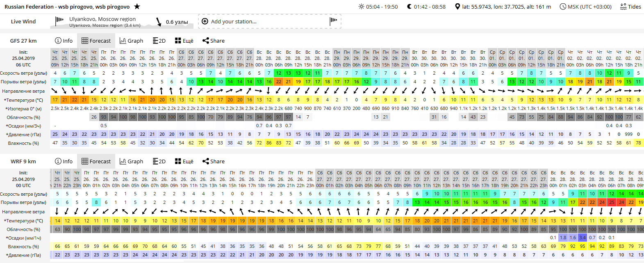Open Info for WRF 9 km model
The height and width of the screenshot is (263, 644).
click(x=64, y=161)
